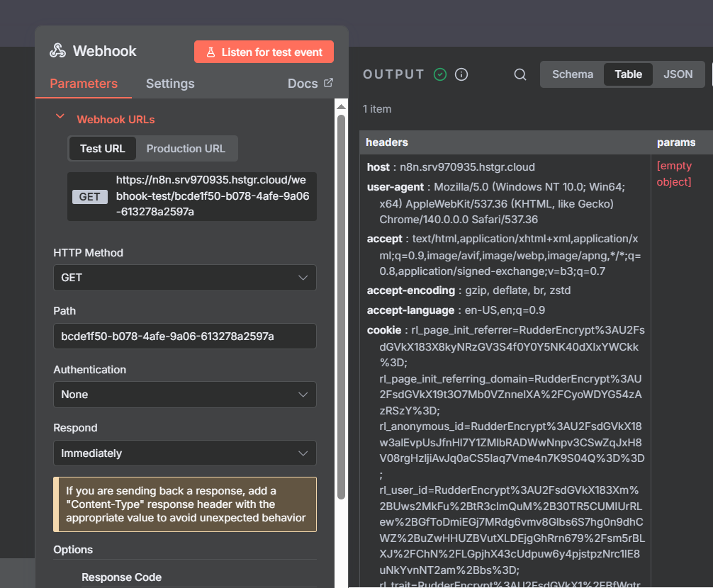This screenshot has width=713, height=588.
Task: Click the Path input field
Action: pyautogui.click(x=184, y=337)
